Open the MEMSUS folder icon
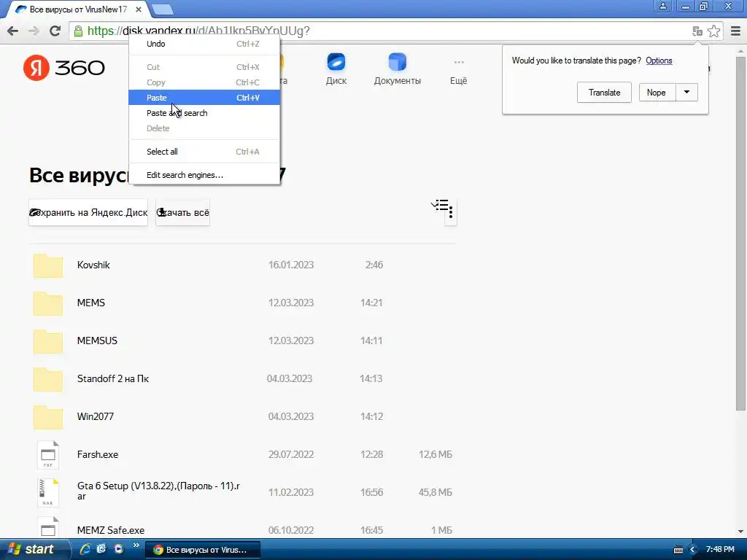This screenshot has width=747, height=560. click(x=48, y=341)
